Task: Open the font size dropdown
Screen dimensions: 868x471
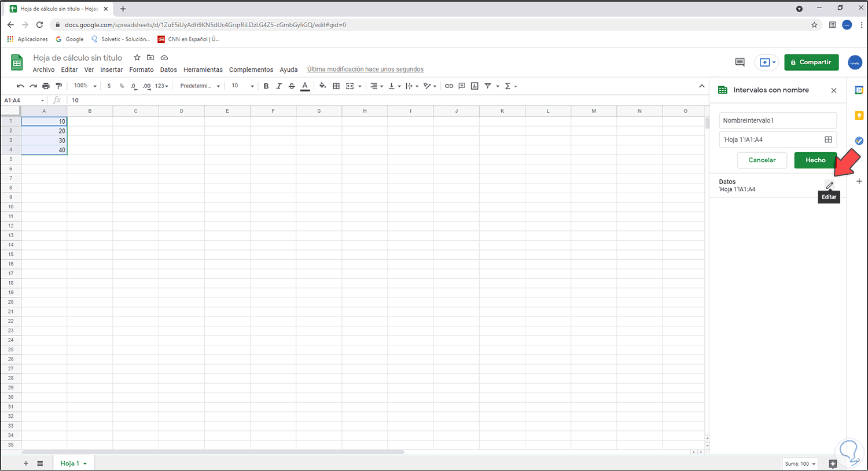Action: [243, 86]
